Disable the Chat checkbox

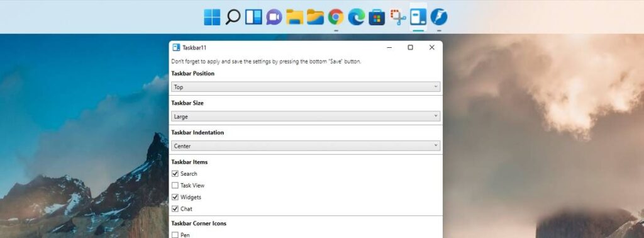tap(175, 209)
